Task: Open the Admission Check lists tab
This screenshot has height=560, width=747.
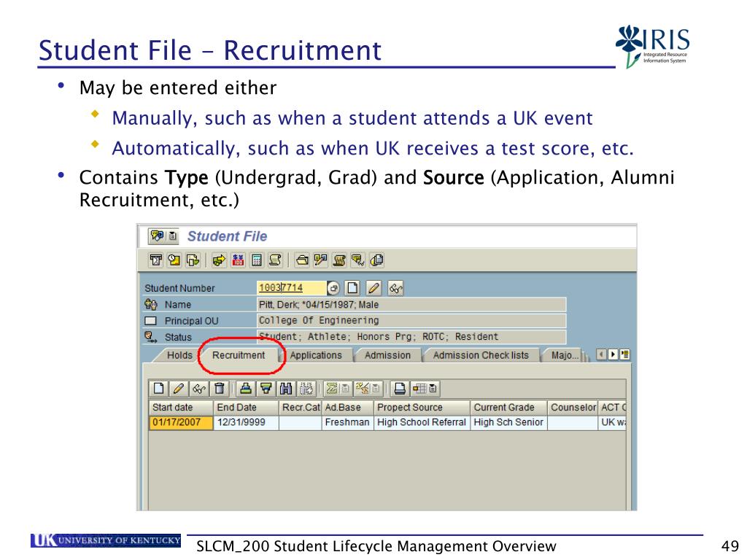Action: coord(481,355)
